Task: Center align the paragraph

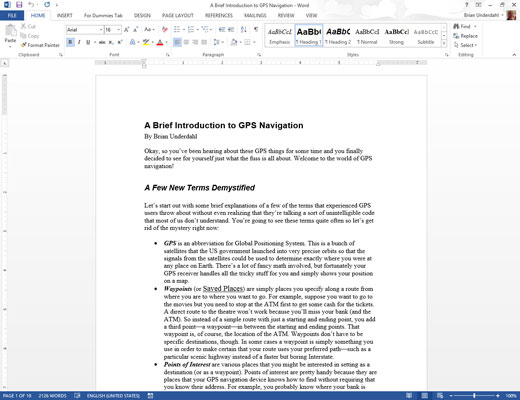Action: (186, 42)
